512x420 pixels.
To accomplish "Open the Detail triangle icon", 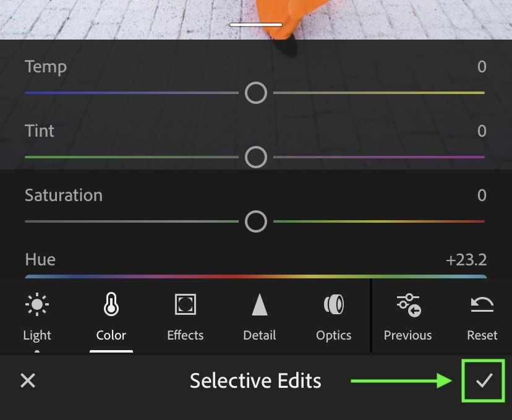I will 260,304.
